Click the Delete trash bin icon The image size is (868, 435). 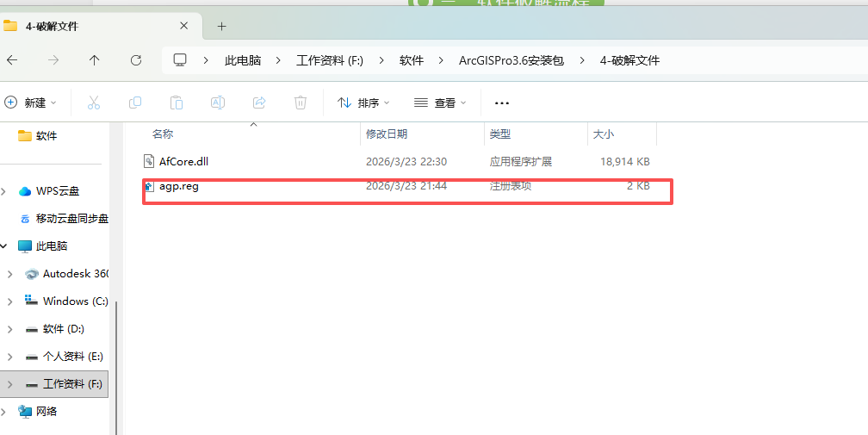(x=301, y=103)
